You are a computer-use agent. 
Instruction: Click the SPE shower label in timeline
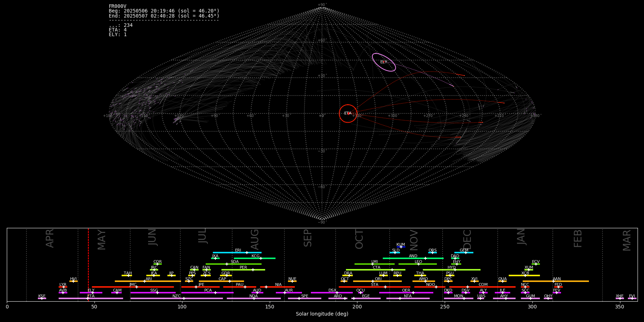click(305, 296)
